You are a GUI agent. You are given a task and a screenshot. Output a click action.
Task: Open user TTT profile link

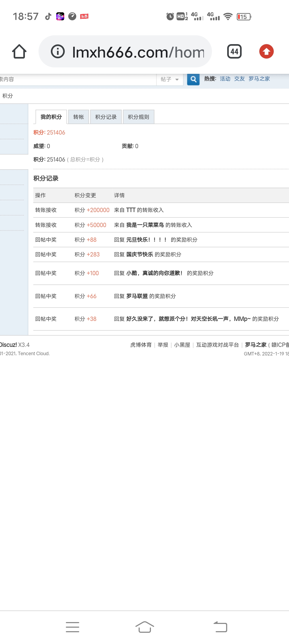point(131,210)
